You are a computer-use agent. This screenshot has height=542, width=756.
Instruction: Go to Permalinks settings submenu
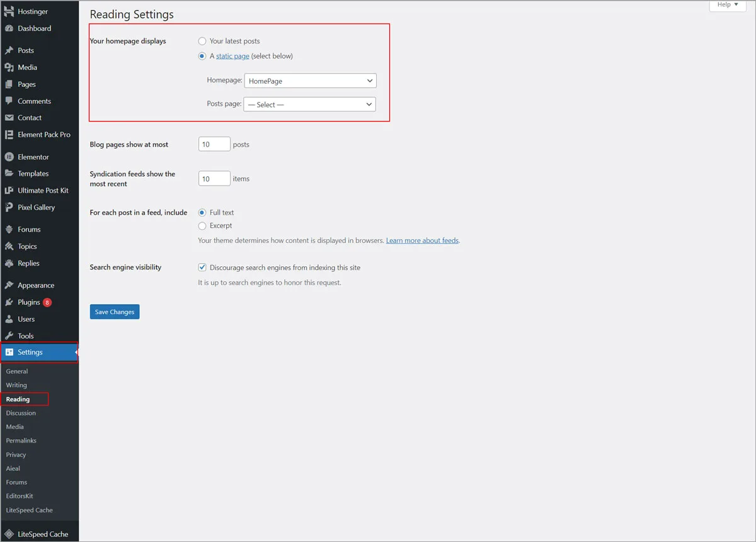[x=21, y=441]
